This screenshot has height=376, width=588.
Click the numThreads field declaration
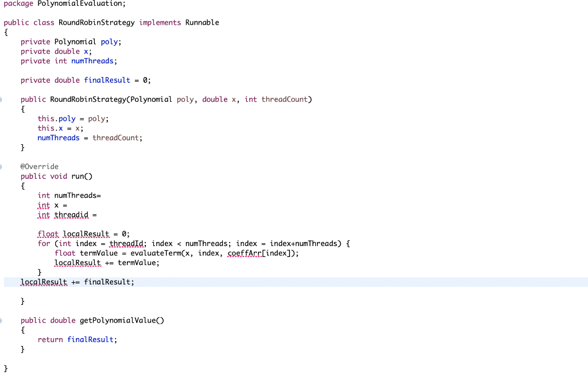click(x=92, y=60)
